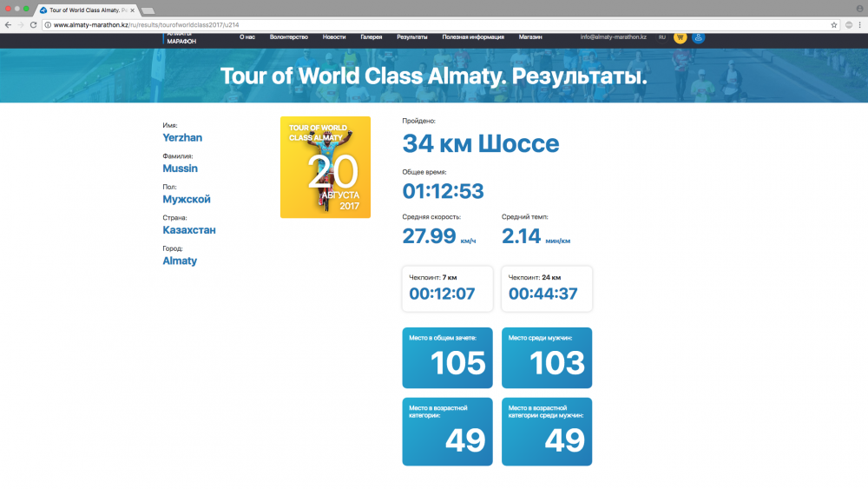Click the URL address bar field
Screen dimensions: 868x489
tap(434, 25)
